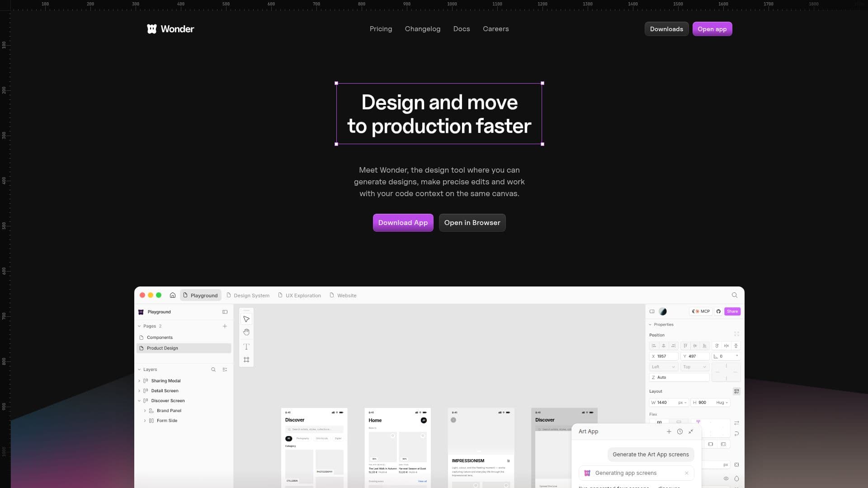
Task: Align horizontal centers in the Position section
Action: click(664, 346)
